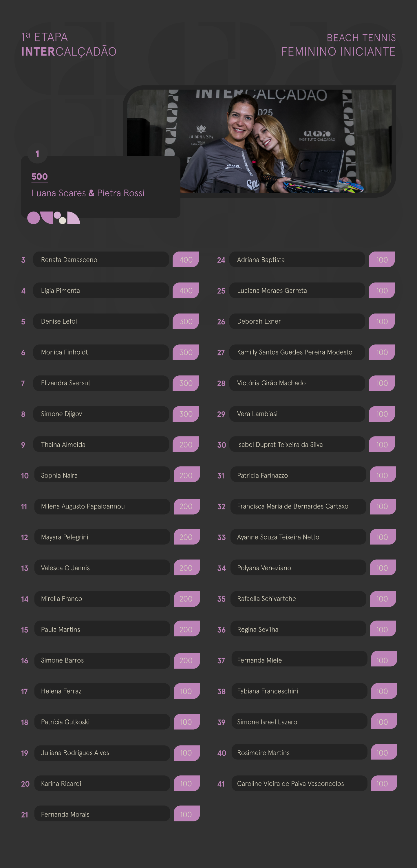Select Fernanda Morais entry
417x868 pixels.
click(102, 814)
